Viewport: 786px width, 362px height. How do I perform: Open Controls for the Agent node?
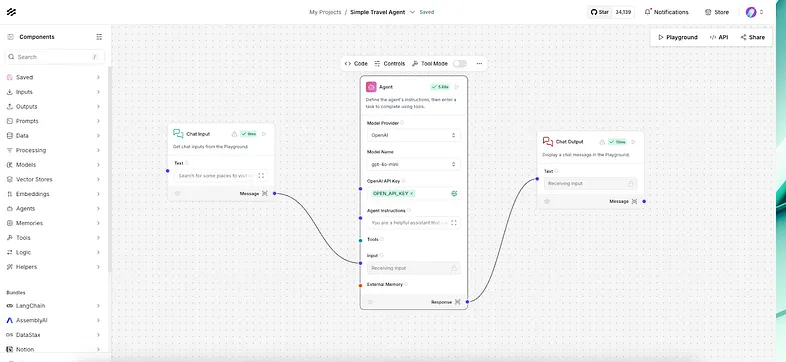click(x=389, y=64)
